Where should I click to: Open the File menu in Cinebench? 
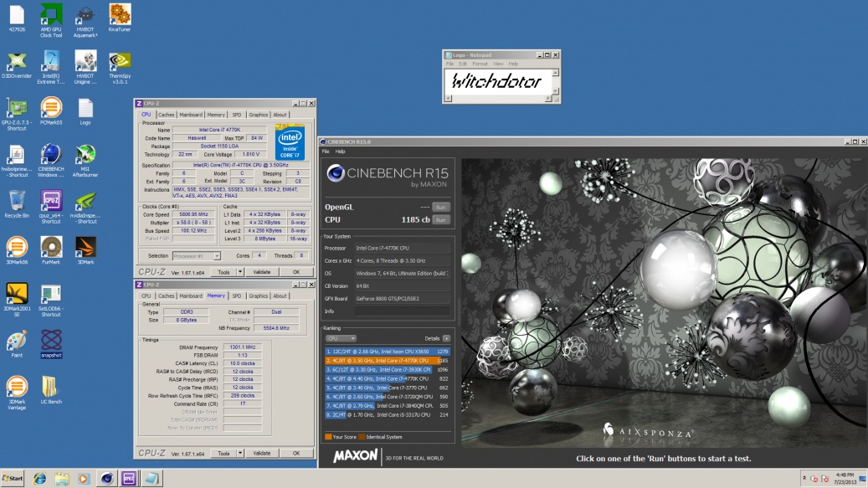[326, 152]
